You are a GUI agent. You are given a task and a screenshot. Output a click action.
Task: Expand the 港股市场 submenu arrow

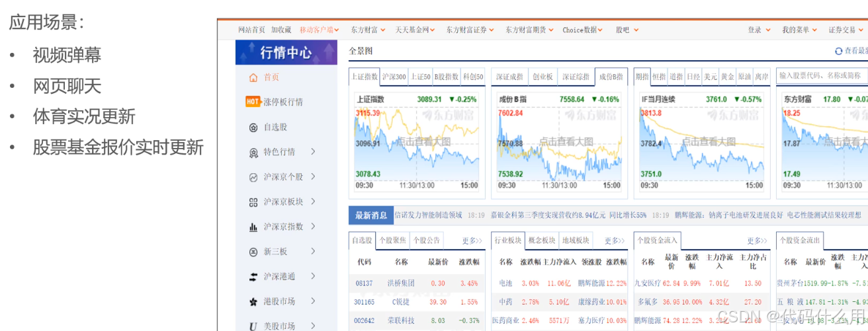pos(313,301)
